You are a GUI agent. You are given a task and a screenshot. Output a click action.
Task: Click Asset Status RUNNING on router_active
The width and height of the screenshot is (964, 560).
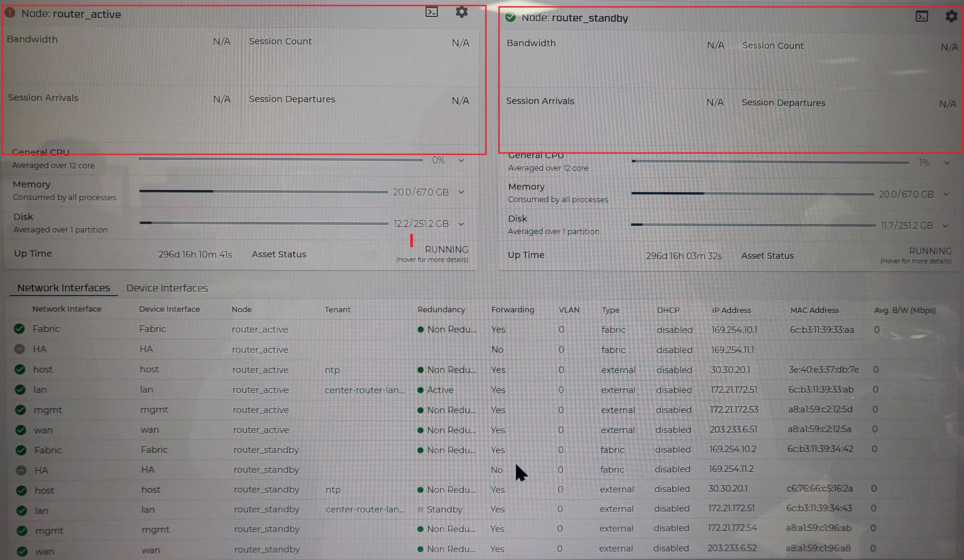click(446, 250)
